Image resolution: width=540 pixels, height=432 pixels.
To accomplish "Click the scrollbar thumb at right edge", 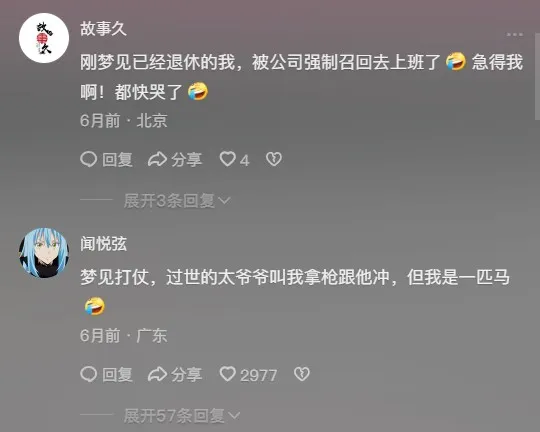I will coord(537,76).
